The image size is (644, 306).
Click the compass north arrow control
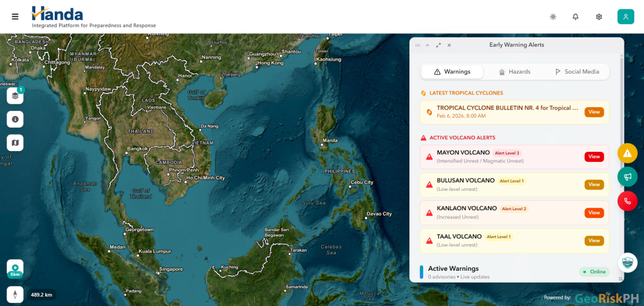coord(15,294)
